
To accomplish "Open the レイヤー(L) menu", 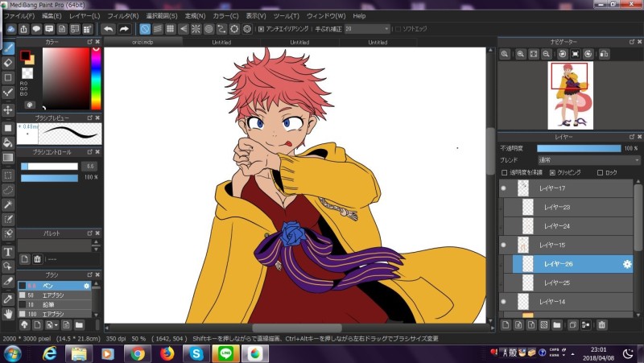I will point(85,15).
